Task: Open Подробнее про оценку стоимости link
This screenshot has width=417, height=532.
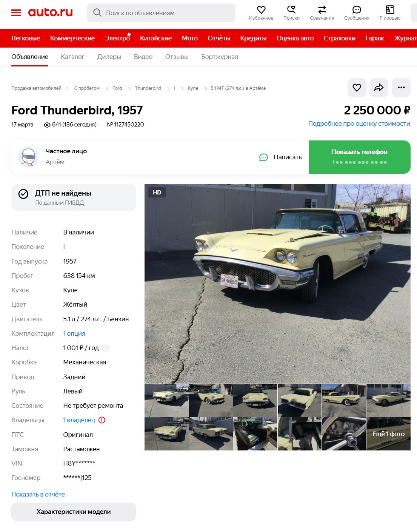Action: pyautogui.click(x=359, y=123)
